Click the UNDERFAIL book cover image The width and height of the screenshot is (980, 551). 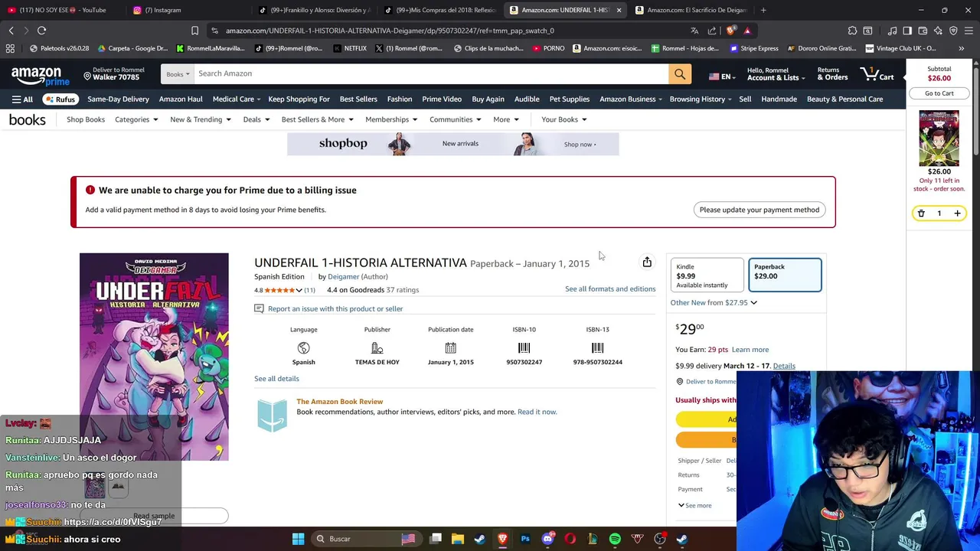point(154,357)
